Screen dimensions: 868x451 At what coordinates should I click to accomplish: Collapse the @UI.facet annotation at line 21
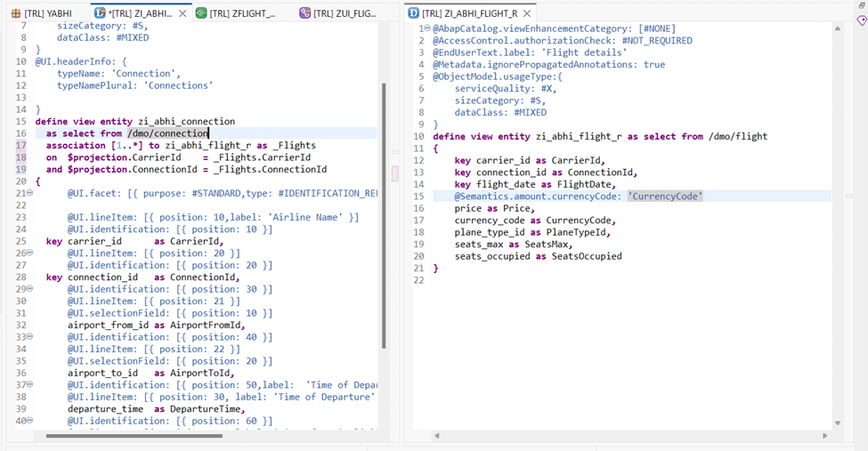pyautogui.click(x=29, y=193)
